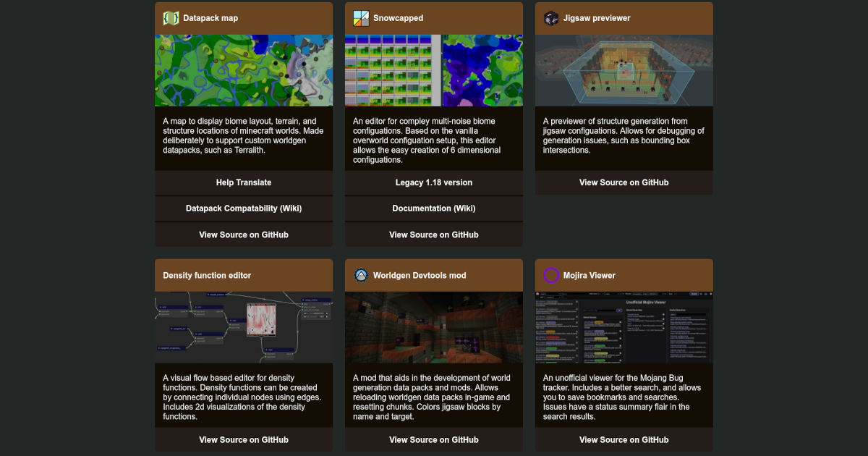This screenshot has height=456, width=868.
Task: Open the Datapack map title link
Action: click(x=210, y=18)
